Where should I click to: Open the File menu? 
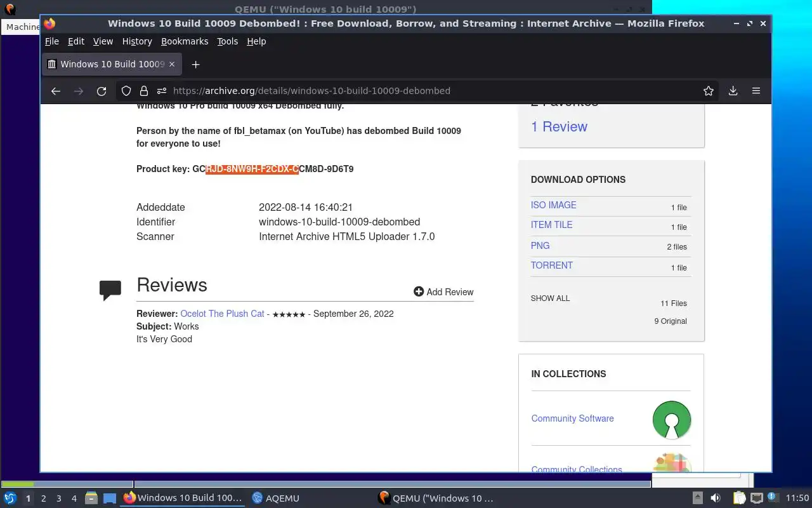point(52,41)
